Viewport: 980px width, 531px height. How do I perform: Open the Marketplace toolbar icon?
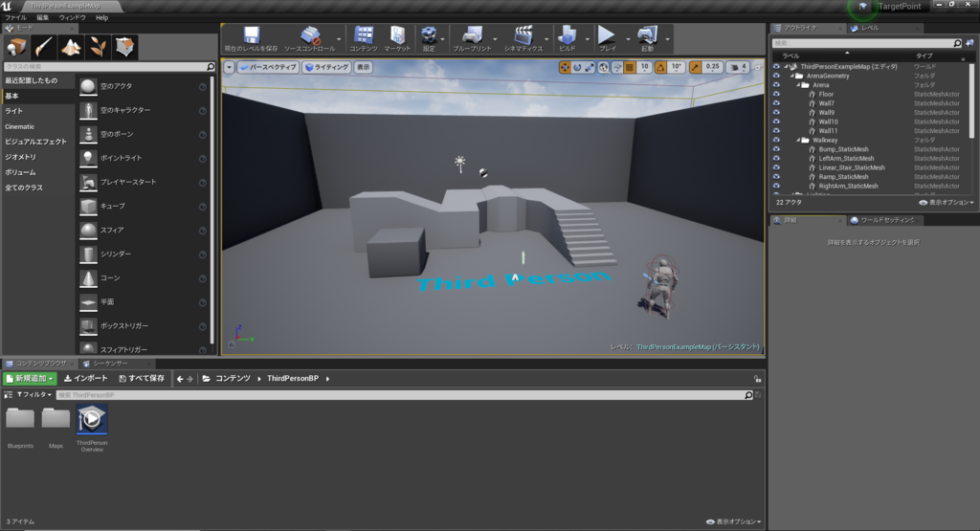click(397, 34)
